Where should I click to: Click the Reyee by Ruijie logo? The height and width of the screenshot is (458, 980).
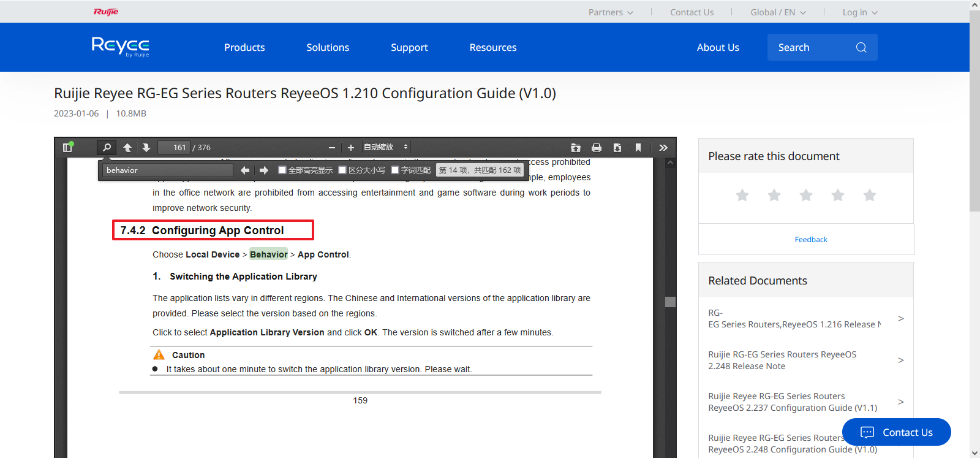point(121,47)
